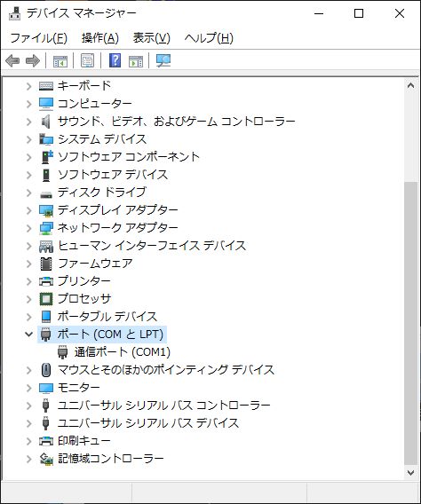Expand the ディスプレイ アダプター category

coord(29,210)
